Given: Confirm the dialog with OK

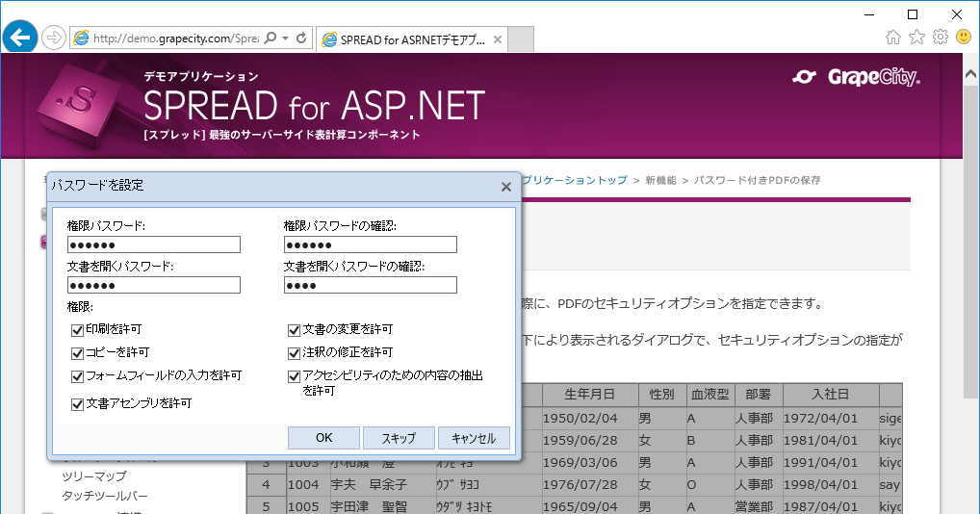Looking at the screenshot, I should click(x=323, y=438).
